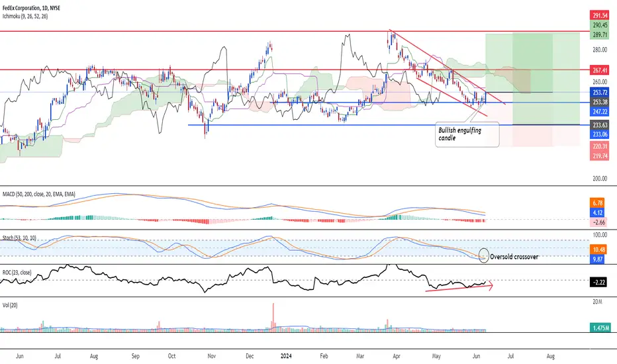Click the Sep label on time axis
The width and height of the screenshot is (617, 364).
[135, 356]
